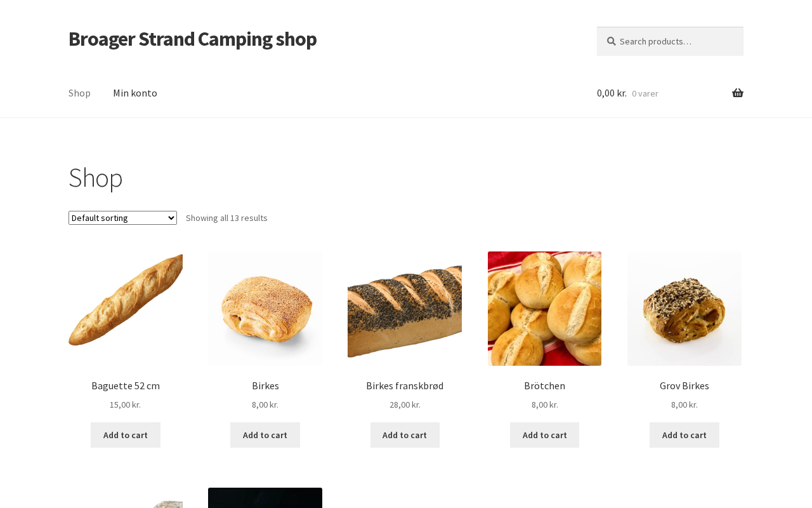The image size is (812, 508).
Task: Add Brötchen to cart
Action: (544, 435)
